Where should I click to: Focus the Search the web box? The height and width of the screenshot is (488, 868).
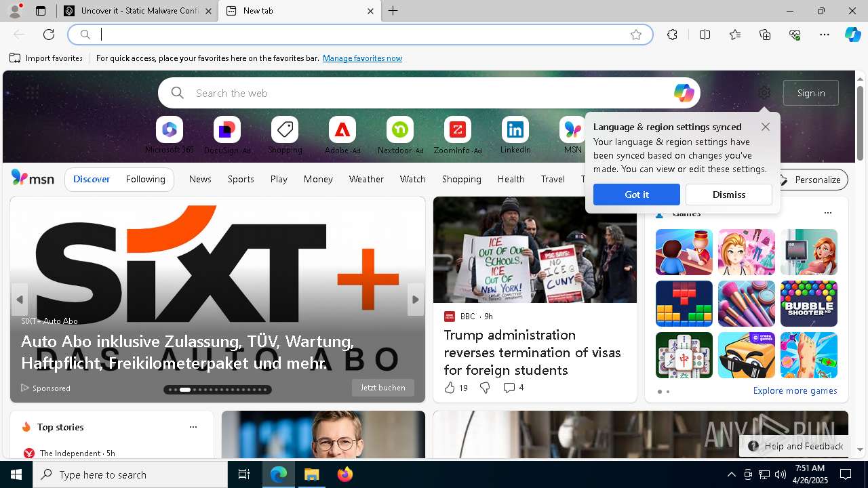tap(429, 93)
